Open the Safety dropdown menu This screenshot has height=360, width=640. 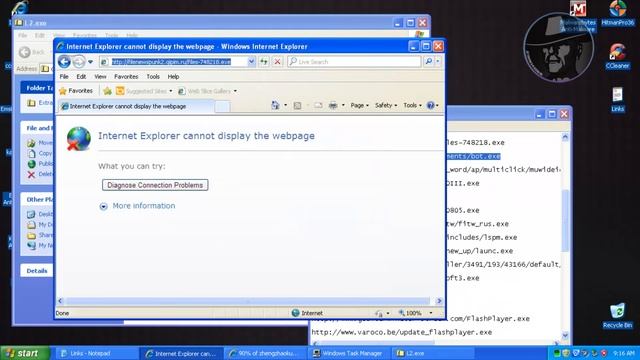coord(386,105)
